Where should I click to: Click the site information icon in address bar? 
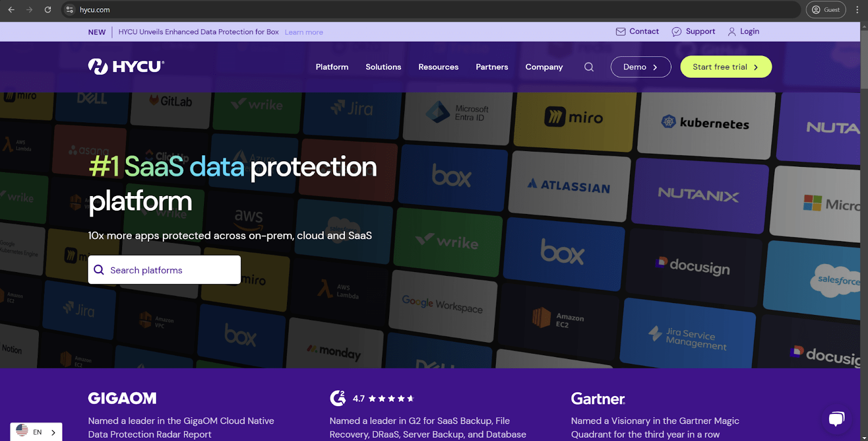(x=69, y=10)
